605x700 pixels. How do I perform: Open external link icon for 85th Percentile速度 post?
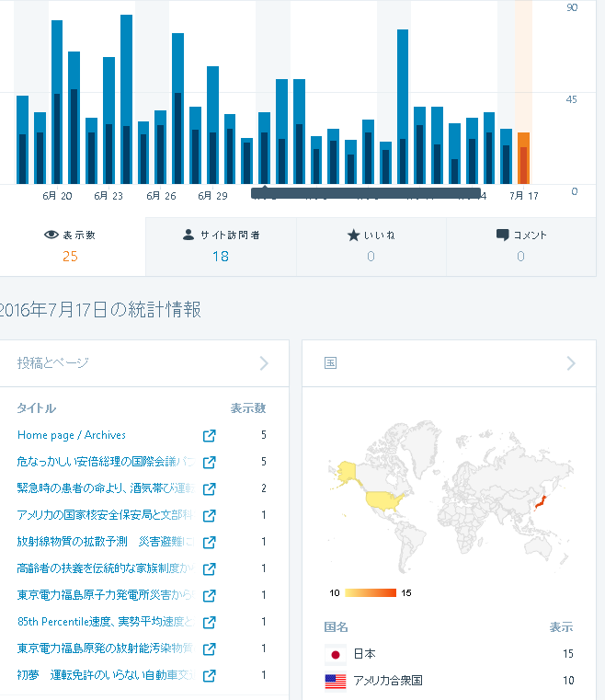[x=209, y=622]
